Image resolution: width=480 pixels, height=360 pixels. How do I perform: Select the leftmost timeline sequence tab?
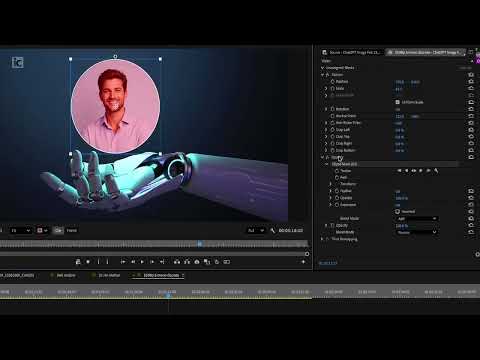click(17, 275)
